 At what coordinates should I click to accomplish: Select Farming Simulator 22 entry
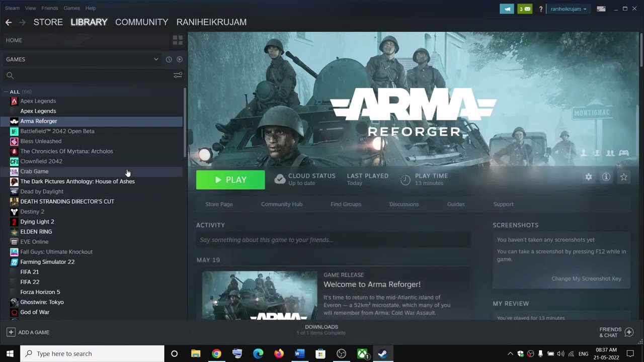point(47,262)
